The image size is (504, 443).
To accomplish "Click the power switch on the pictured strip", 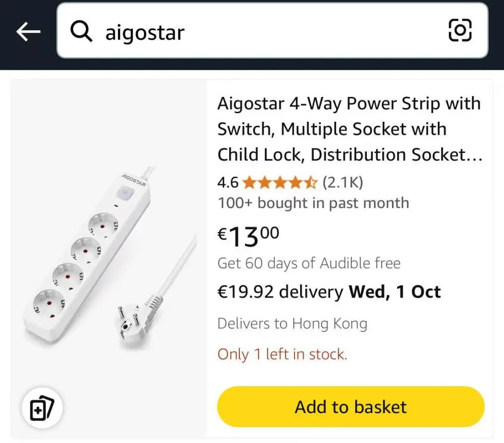I will (125, 192).
